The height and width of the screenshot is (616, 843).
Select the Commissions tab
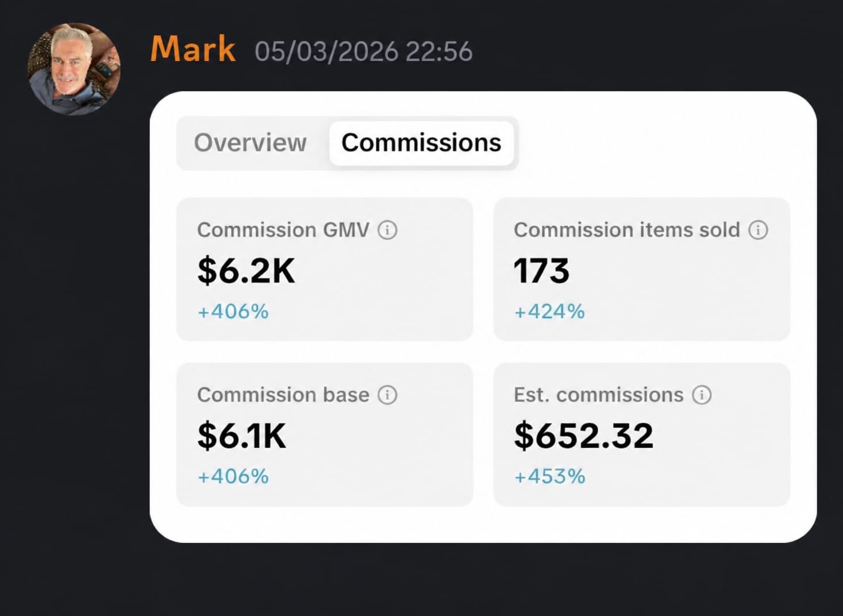421,143
